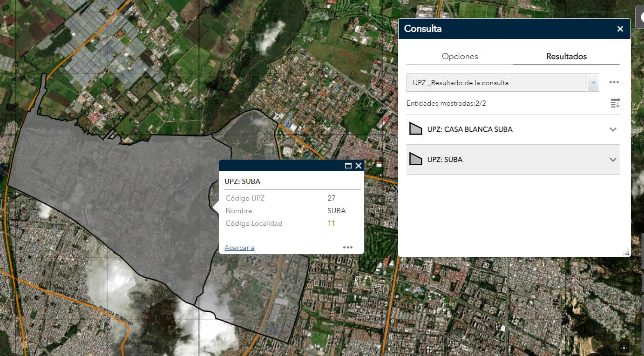Click the dropdown arrow of result layer selector
Screen dimensions: 644x356
coord(593,83)
